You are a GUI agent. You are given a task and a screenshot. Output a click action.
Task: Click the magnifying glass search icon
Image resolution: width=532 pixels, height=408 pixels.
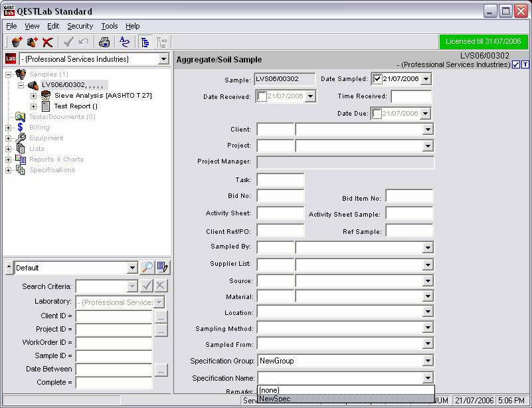147,268
